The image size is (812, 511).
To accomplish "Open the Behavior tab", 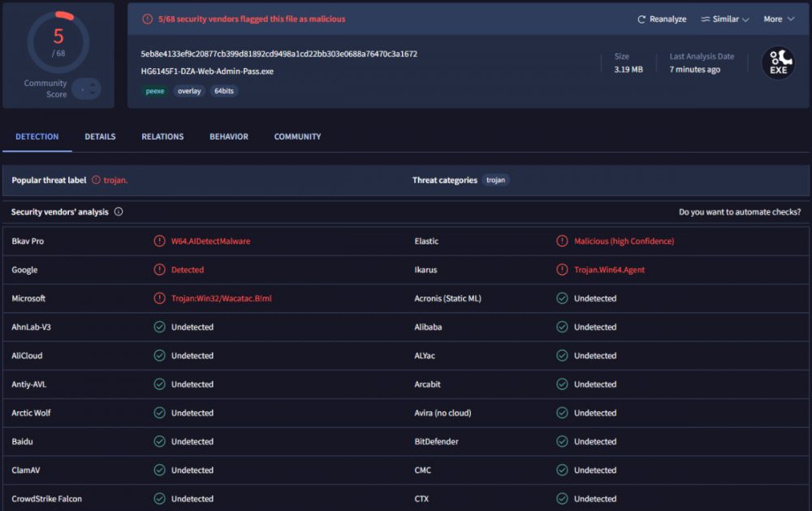I will (228, 136).
